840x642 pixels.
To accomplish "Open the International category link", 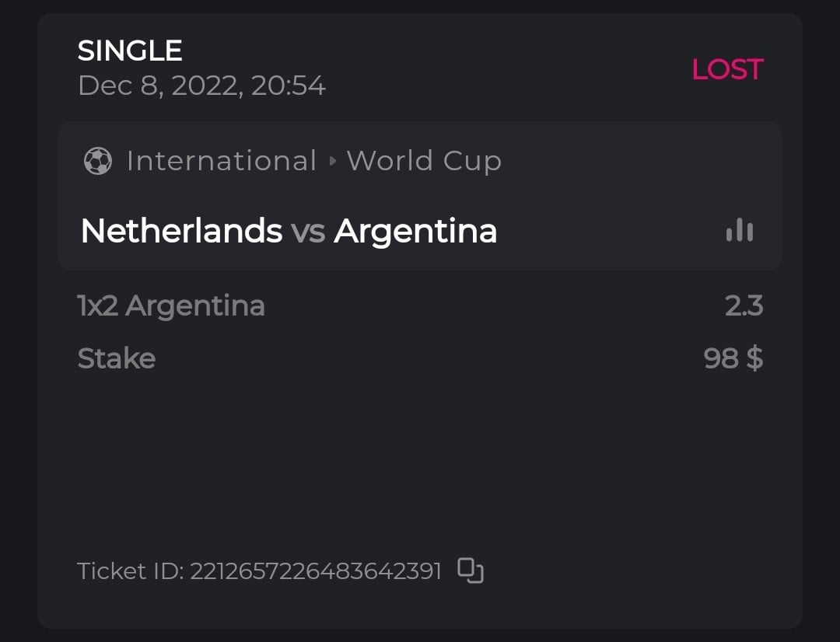I will [x=221, y=161].
